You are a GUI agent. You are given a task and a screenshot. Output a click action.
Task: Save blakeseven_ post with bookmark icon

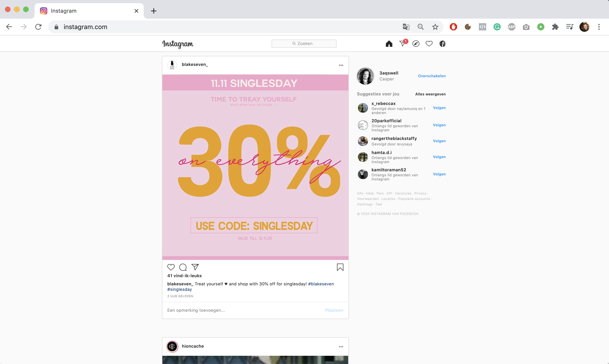(x=340, y=267)
